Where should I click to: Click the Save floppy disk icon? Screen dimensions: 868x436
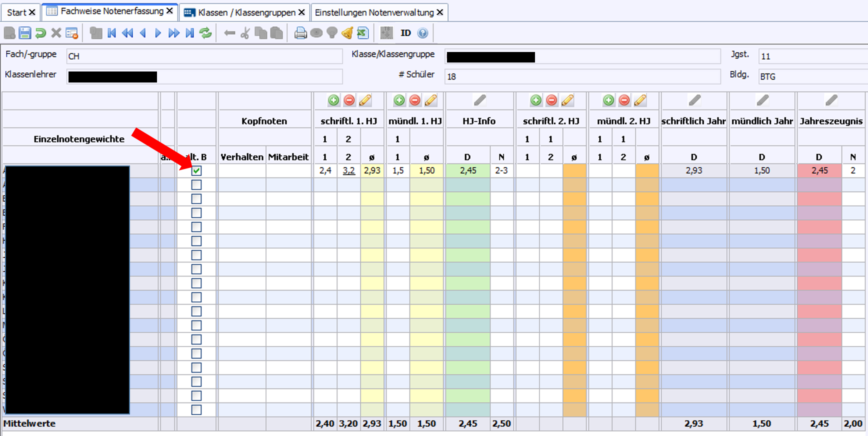25,33
